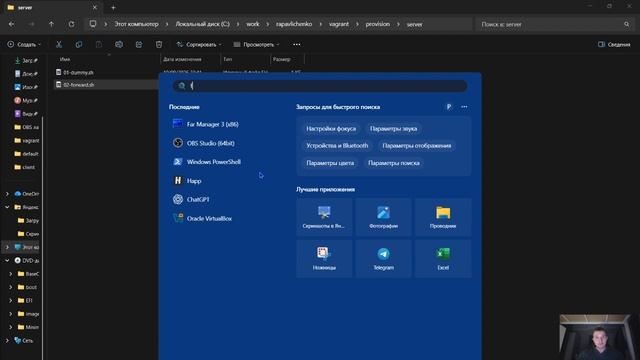Open Telegram from top apps
This screenshot has height=360, width=640.
383,259
